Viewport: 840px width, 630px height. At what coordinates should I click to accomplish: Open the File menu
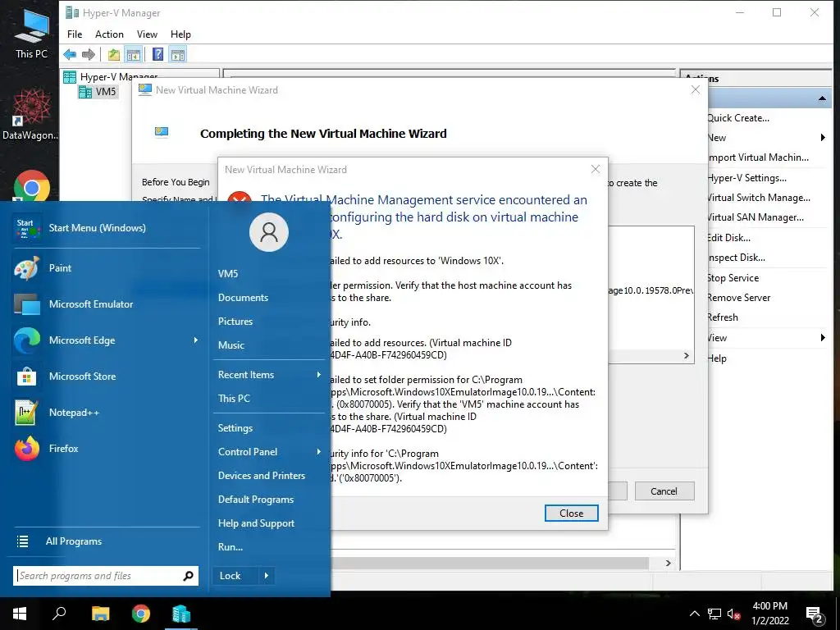pos(75,34)
